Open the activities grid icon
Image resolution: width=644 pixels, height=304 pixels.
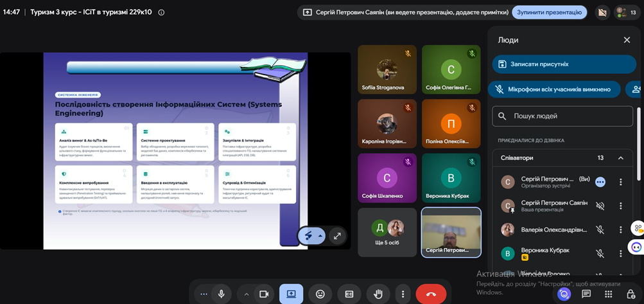point(609,294)
